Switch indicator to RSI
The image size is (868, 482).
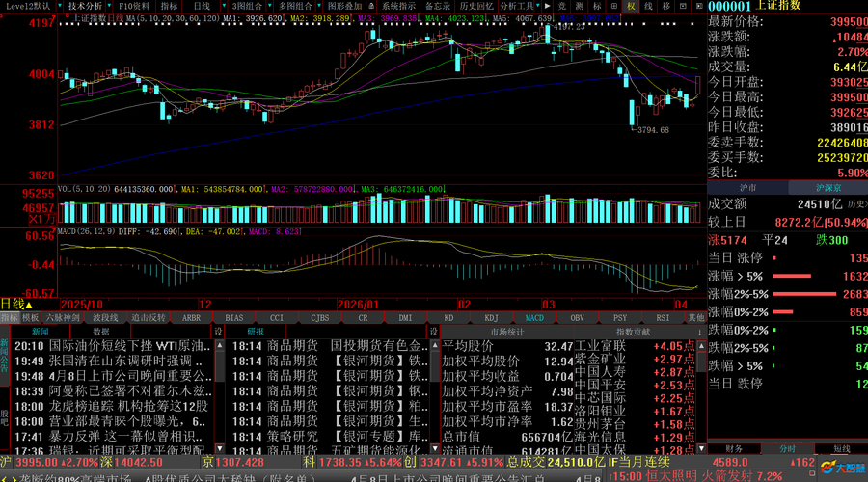pyautogui.click(x=663, y=318)
